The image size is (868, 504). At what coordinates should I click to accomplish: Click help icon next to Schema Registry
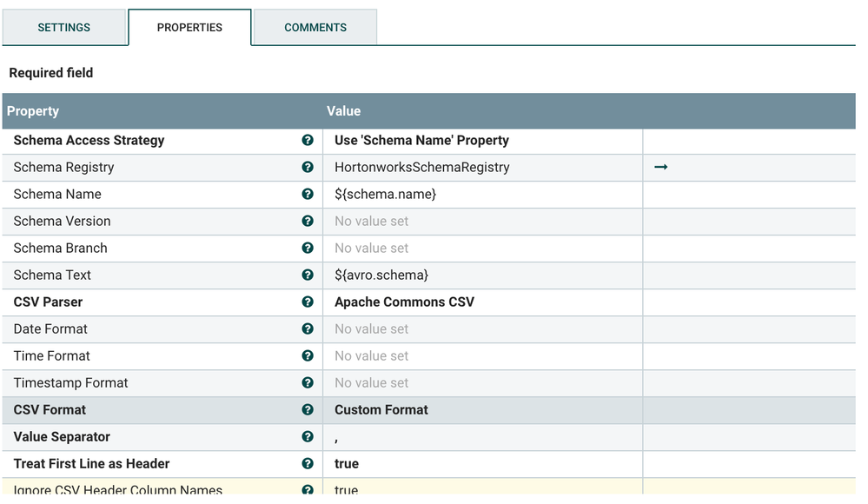point(308,168)
